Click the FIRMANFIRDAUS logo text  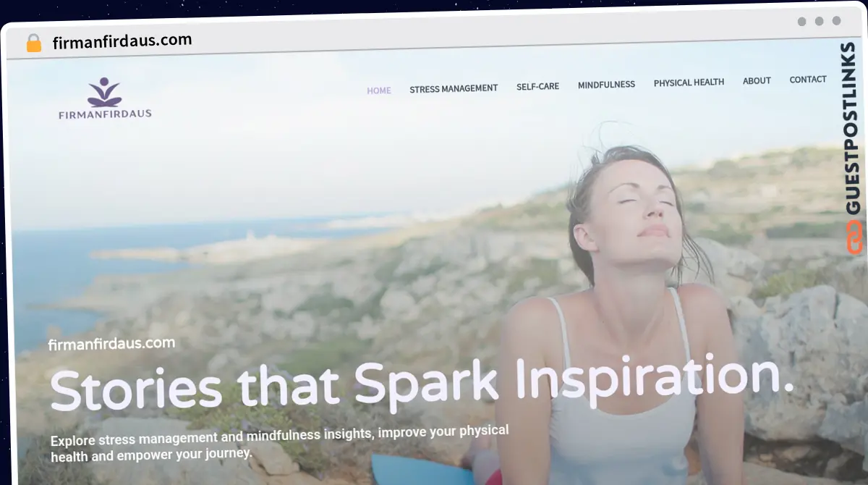[x=105, y=114]
